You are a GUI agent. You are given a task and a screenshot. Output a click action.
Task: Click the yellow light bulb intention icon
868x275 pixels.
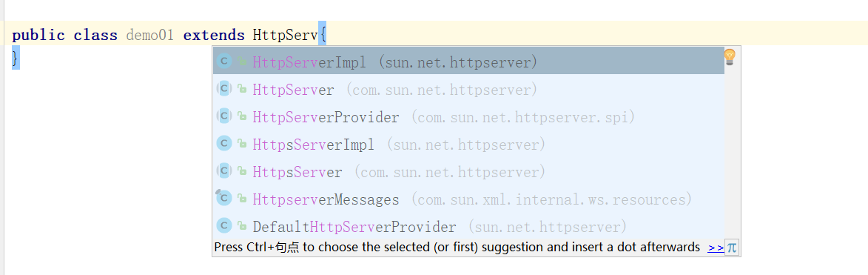click(x=730, y=56)
